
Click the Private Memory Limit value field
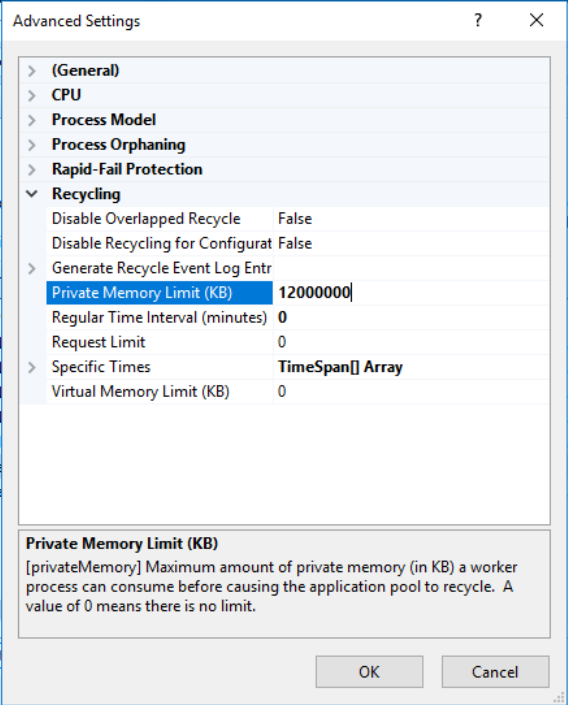tap(411, 293)
